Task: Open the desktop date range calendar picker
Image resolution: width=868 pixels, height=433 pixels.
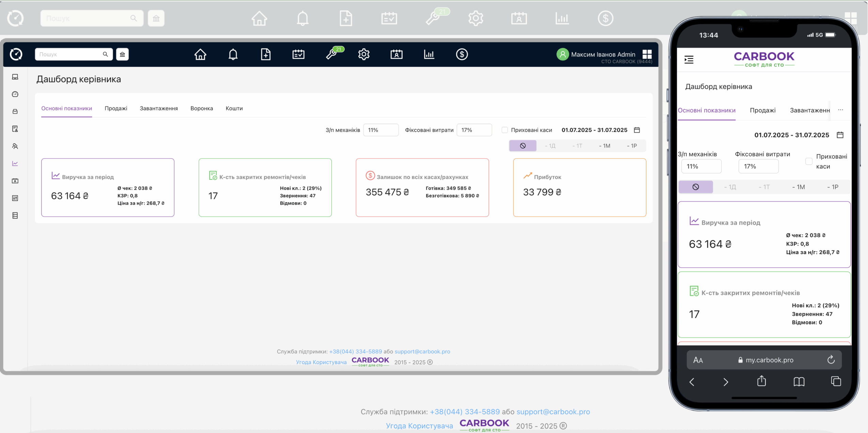Action: click(x=637, y=130)
